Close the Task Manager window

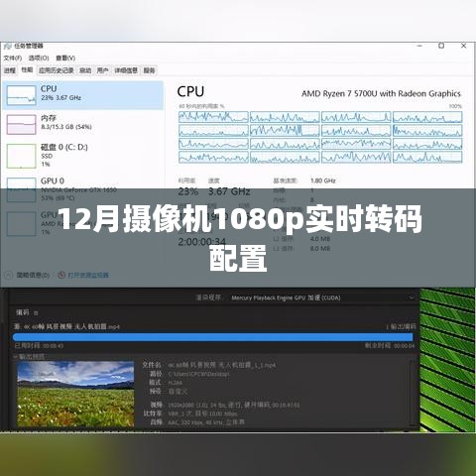point(464,46)
